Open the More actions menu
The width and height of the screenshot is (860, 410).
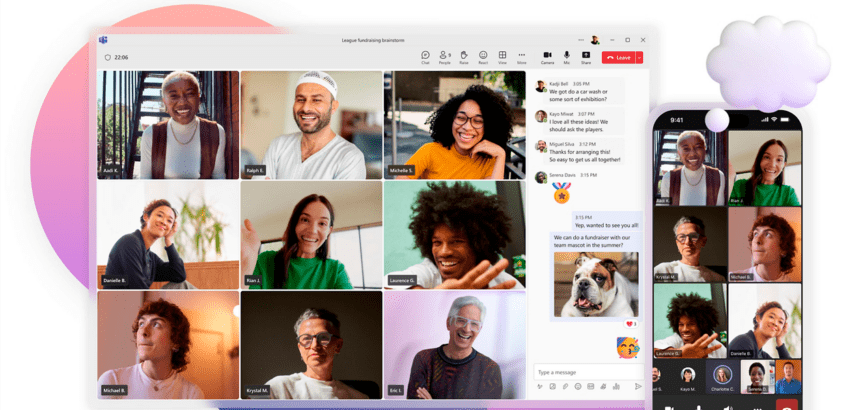coord(522,56)
